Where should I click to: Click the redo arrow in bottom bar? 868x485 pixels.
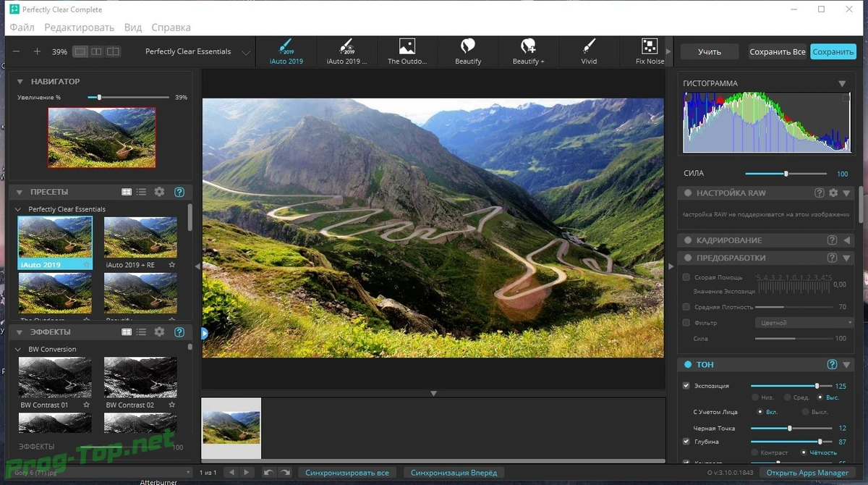285,472
